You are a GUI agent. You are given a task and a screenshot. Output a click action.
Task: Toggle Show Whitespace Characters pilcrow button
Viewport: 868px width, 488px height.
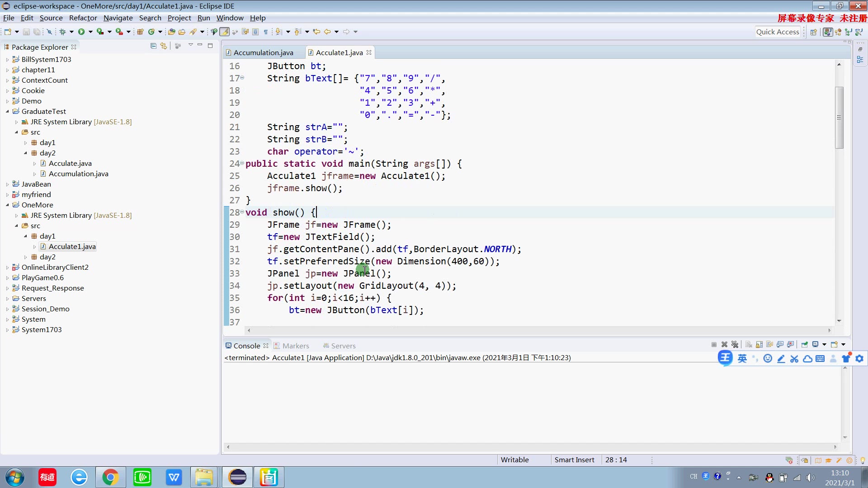[x=266, y=32]
